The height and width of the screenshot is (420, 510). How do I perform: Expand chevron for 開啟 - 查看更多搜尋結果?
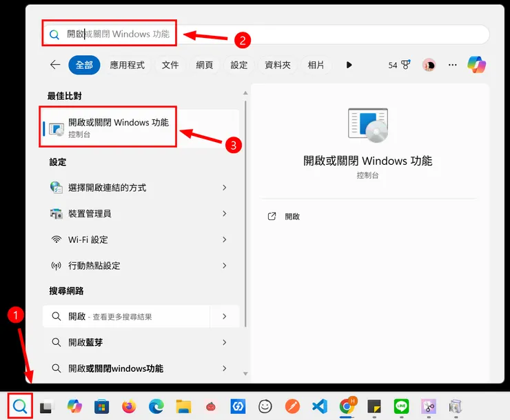click(225, 317)
